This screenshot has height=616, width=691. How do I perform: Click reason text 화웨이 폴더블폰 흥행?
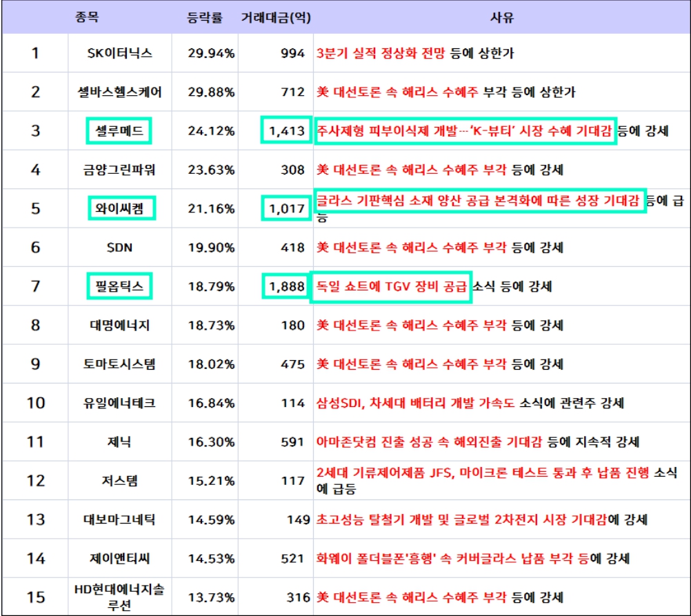pyautogui.click(x=377, y=559)
